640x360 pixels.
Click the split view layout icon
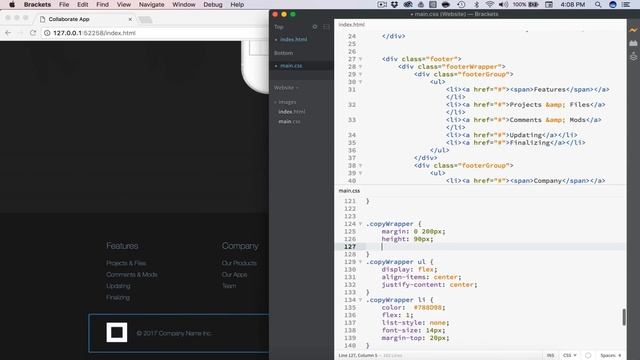click(x=326, y=27)
